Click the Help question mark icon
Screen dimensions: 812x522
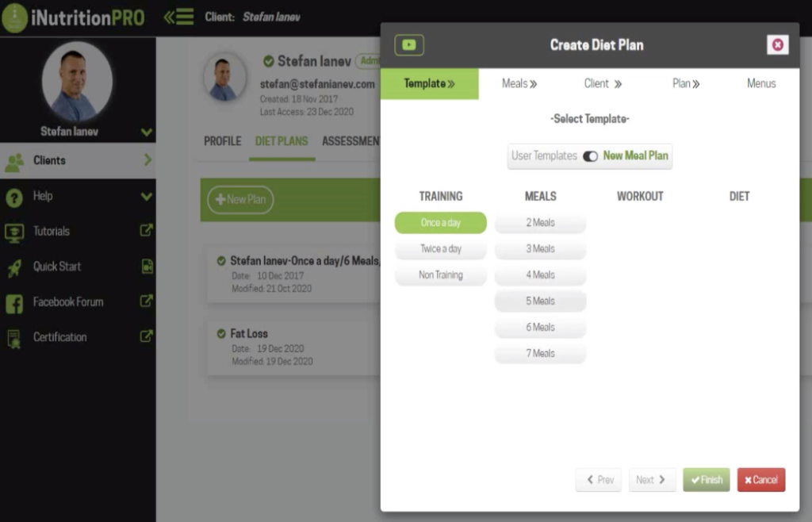tap(14, 197)
